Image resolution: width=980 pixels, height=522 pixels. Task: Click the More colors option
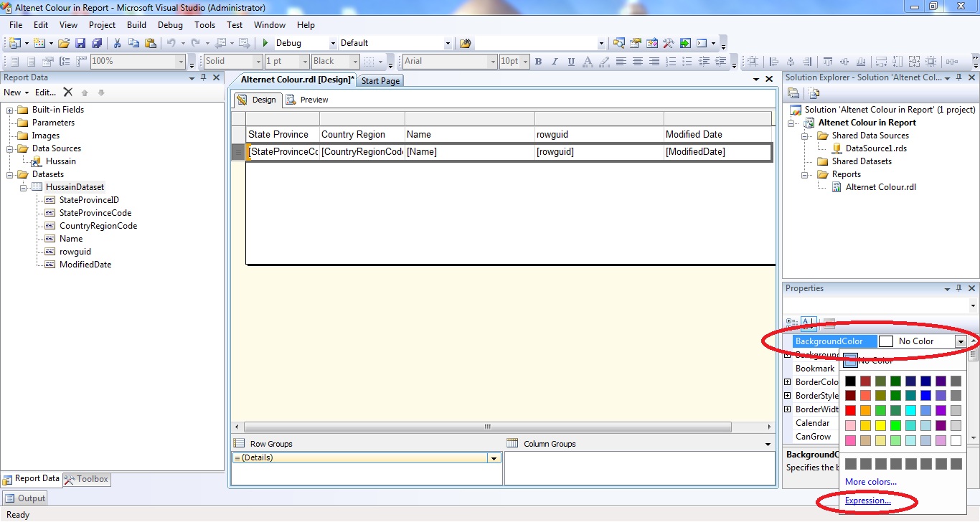tap(870, 482)
